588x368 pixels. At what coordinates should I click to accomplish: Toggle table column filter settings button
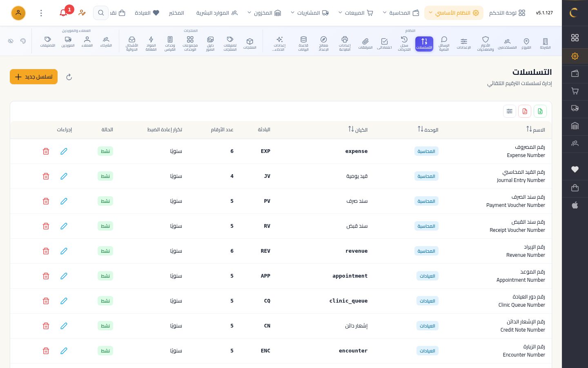click(510, 111)
